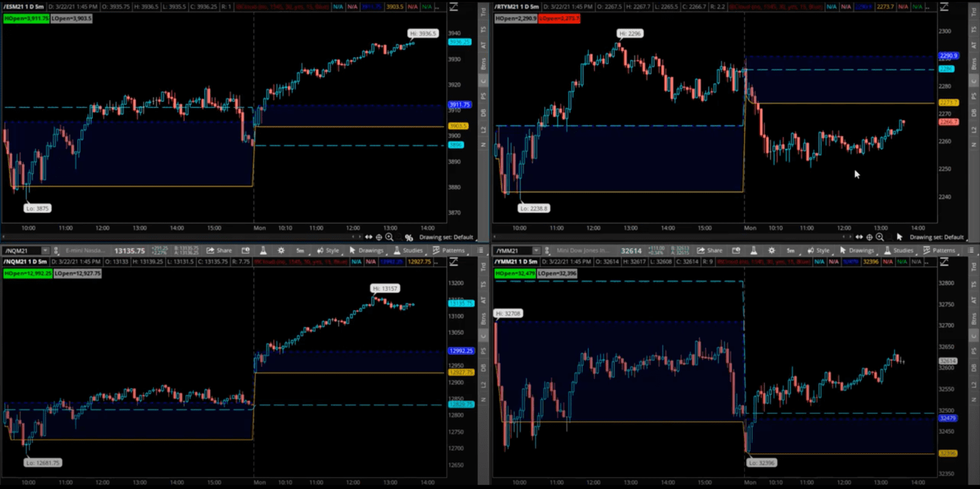Open the Drawings menu in /YMM21 toolbar

click(x=857, y=251)
